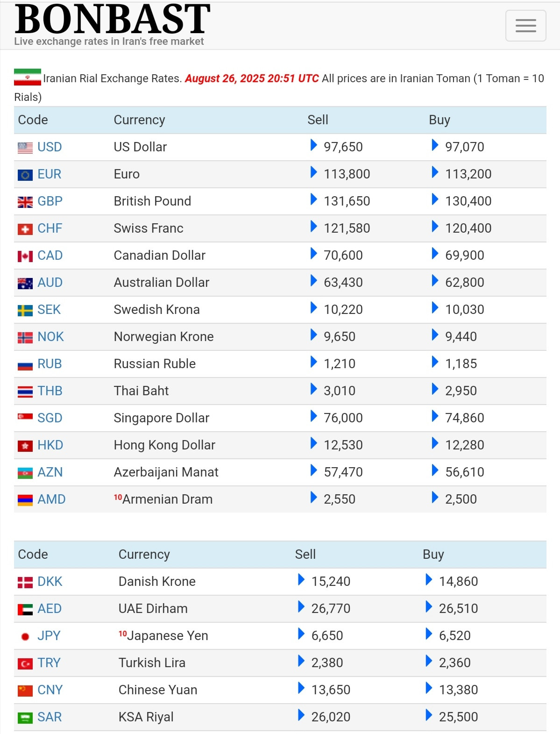560x734 pixels.
Task: Select the AUD code link
Action: (x=50, y=282)
